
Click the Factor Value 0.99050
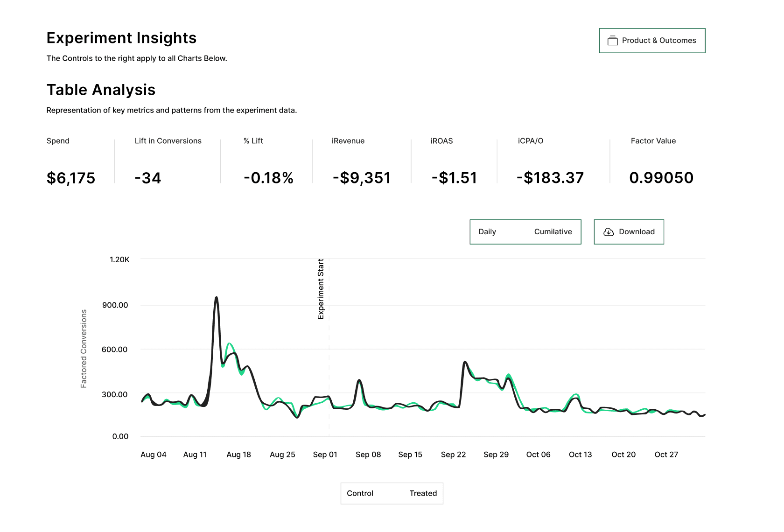click(x=661, y=178)
